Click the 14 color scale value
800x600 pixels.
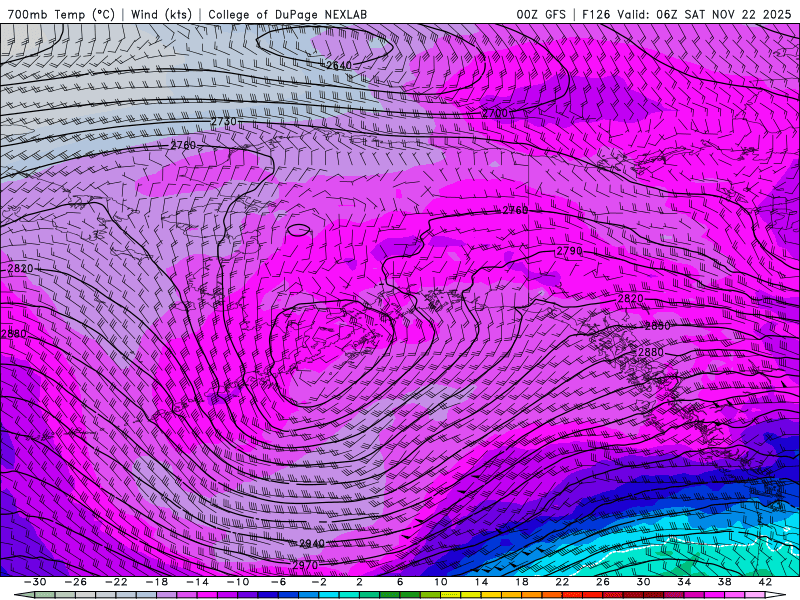click(481, 582)
